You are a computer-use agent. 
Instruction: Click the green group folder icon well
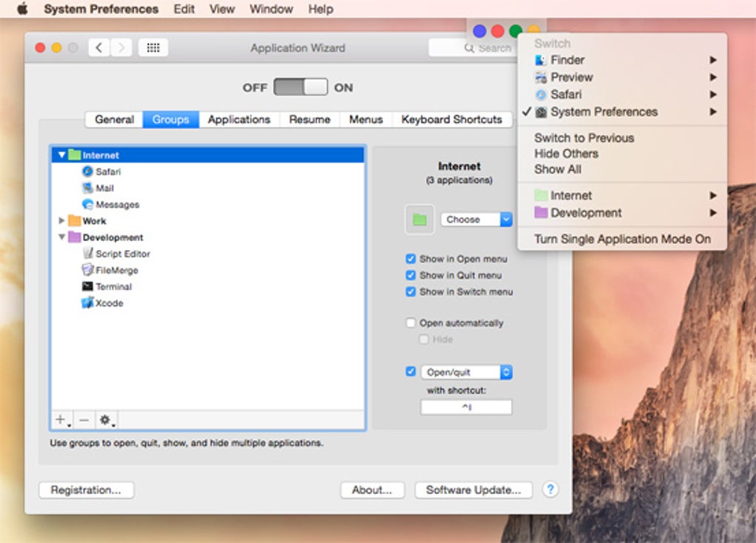coord(420,220)
